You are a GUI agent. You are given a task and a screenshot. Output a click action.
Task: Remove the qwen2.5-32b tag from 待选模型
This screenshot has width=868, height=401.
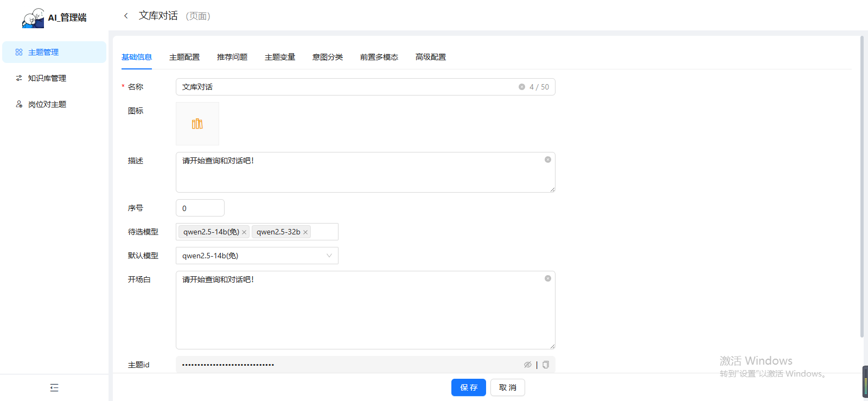click(305, 232)
